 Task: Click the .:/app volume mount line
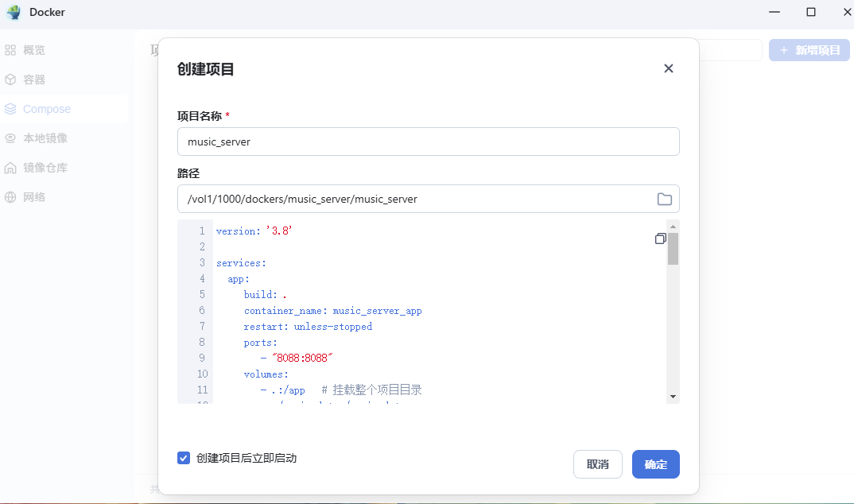(x=341, y=390)
